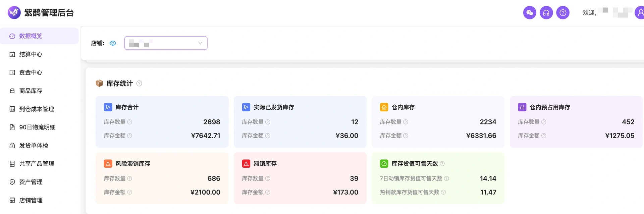The height and width of the screenshot is (214, 644).
Task: Click the orange warning 风险滞销库存 icon
Action: tap(108, 164)
